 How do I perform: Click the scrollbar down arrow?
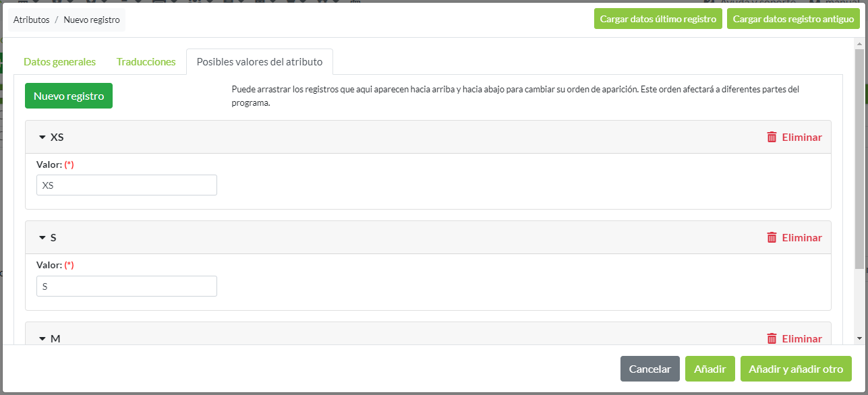tap(859, 338)
